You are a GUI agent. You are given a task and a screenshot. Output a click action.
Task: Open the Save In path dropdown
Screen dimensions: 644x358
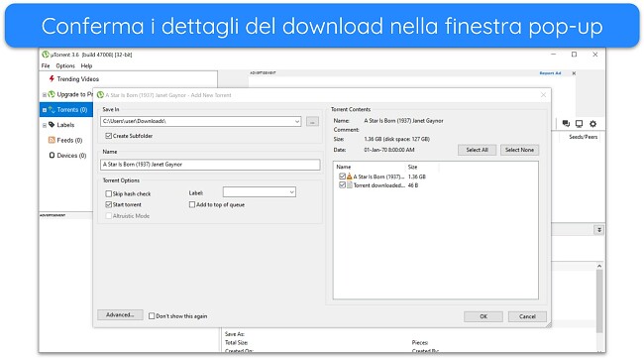297,121
